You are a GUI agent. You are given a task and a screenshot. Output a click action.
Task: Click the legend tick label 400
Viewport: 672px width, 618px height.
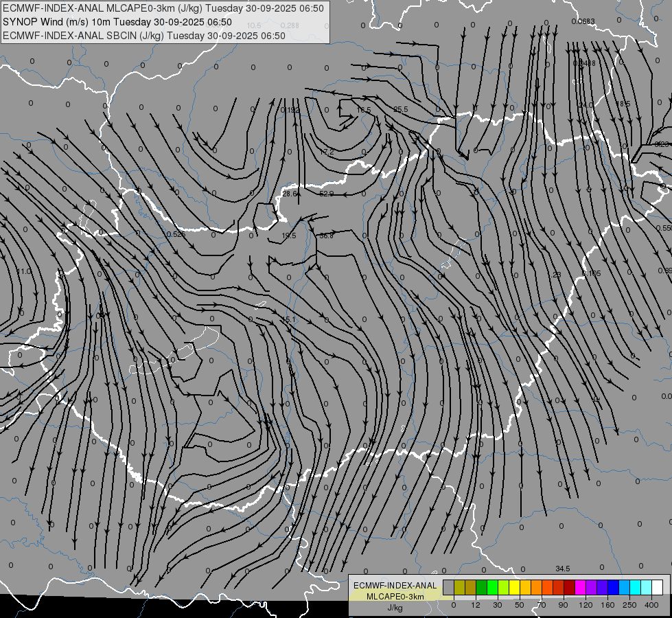(651, 605)
